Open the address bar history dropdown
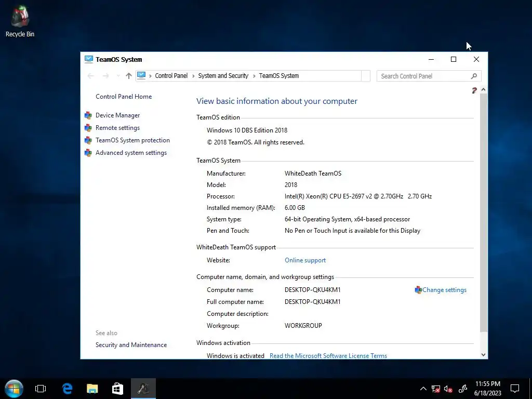Viewport: 532px width, 399px height. (366, 76)
